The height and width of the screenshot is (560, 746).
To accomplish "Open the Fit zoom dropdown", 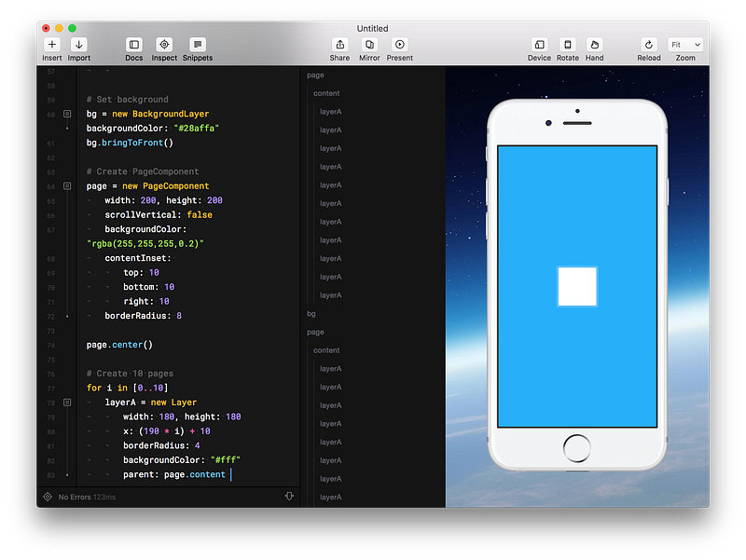I will click(x=685, y=45).
